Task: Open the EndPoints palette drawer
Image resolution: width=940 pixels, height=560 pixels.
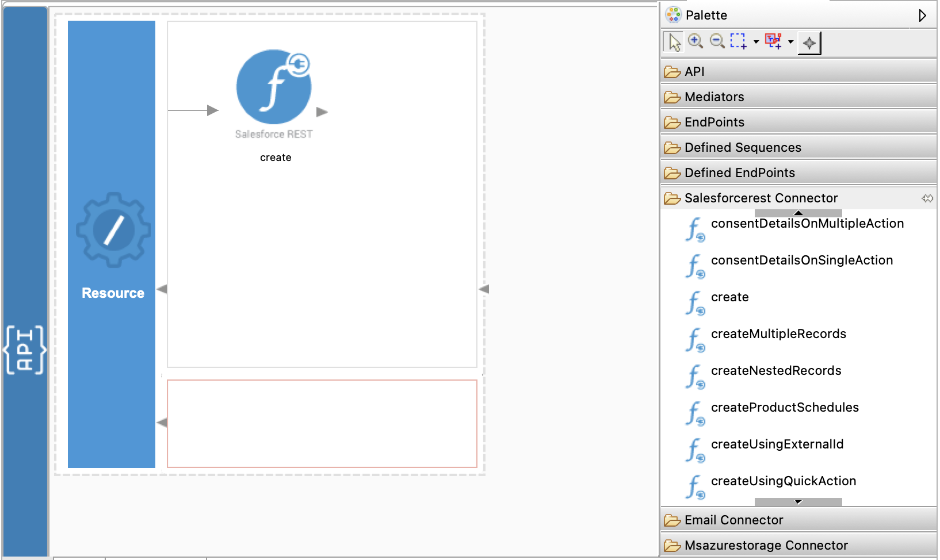Action: point(798,122)
